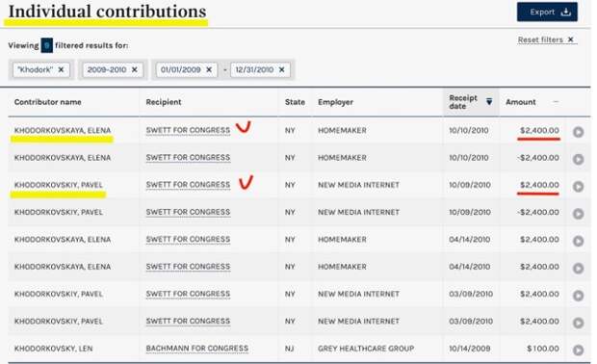597x364 pixels.
Task: Open arrow icon for second 04/14/2010 row
Action: tap(579, 269)
